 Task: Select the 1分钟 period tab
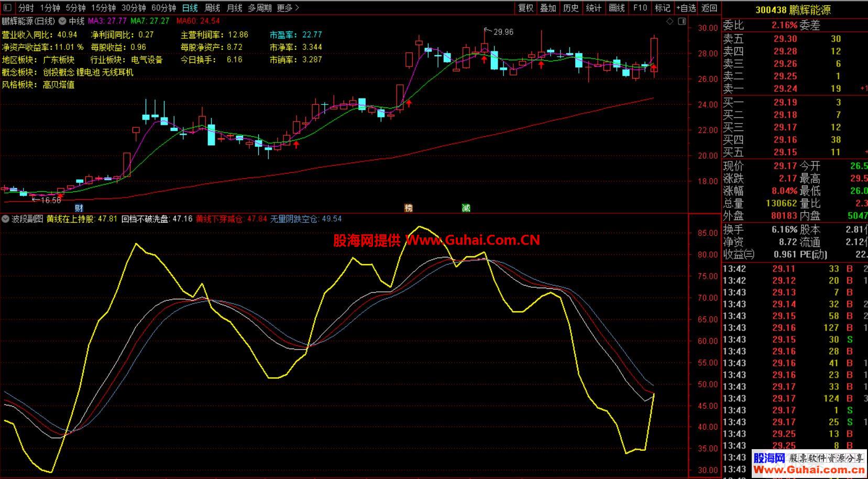pyautogui.click(x=50, y=8)
